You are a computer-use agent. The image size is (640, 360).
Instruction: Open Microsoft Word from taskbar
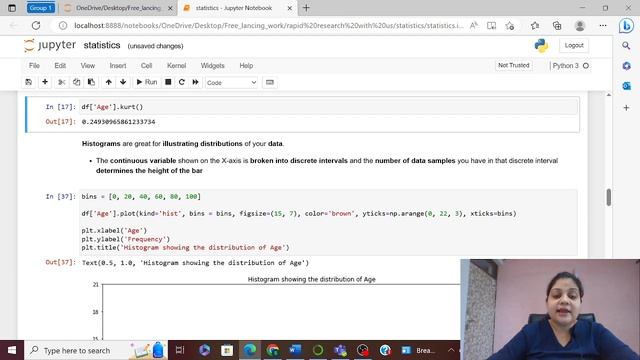tap(295, 350)
